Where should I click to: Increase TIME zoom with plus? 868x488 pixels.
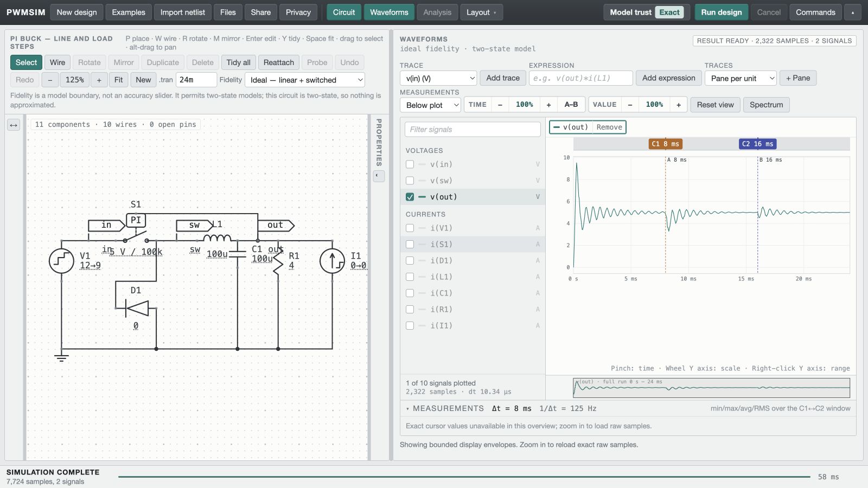tap(548, 105)
